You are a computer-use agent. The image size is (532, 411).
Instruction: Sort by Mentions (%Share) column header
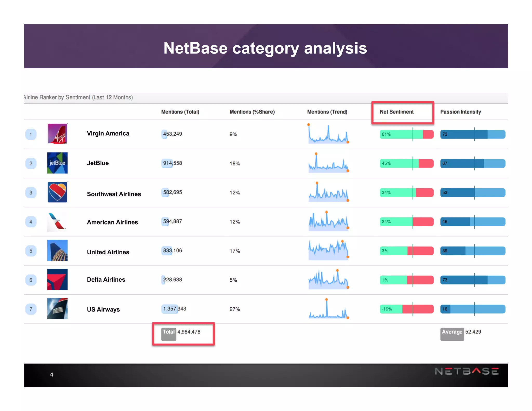point(252,112)
